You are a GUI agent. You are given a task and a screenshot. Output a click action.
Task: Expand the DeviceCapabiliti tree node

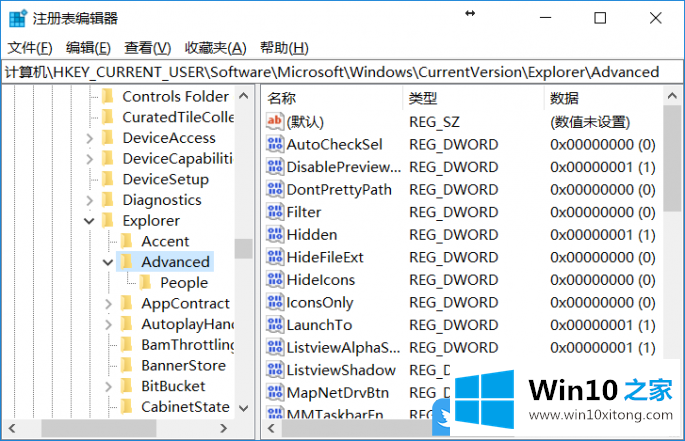tap(90, 159)
